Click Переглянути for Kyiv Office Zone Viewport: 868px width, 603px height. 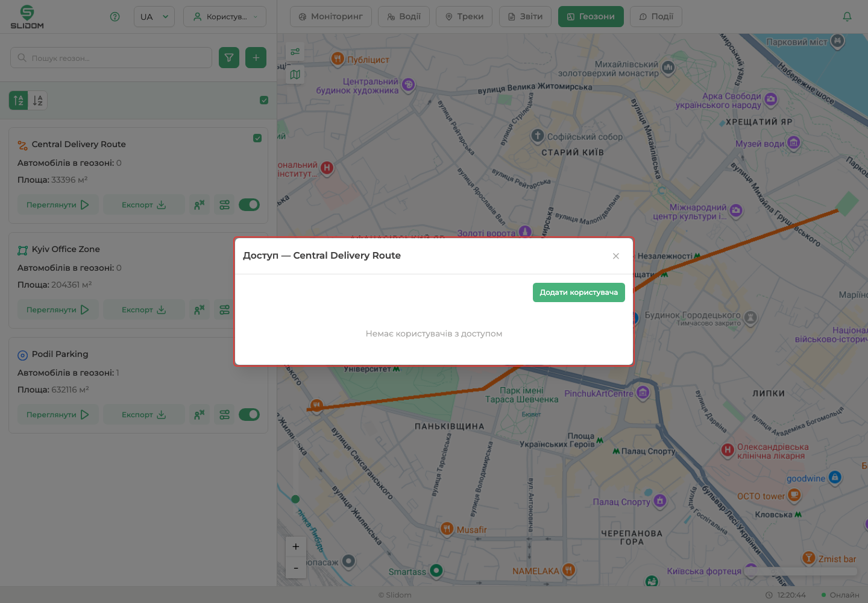click(x=58, y=310)
